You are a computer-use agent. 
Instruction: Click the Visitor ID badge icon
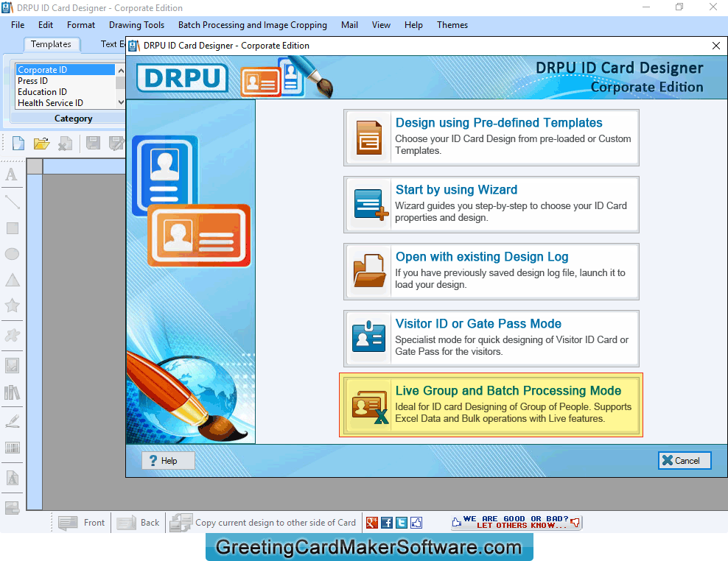point(368,336)
